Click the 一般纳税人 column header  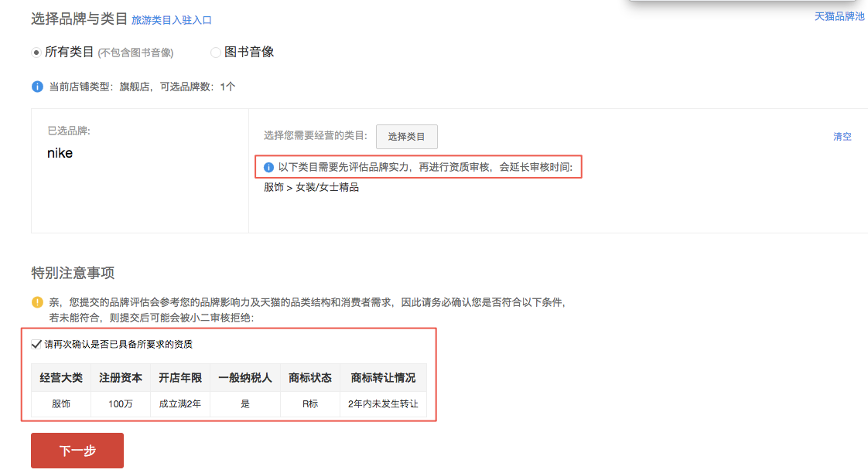[245, 378]
